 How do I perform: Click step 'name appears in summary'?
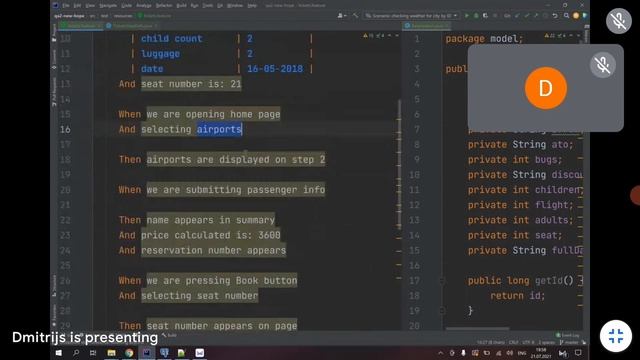tap(211, 220)
